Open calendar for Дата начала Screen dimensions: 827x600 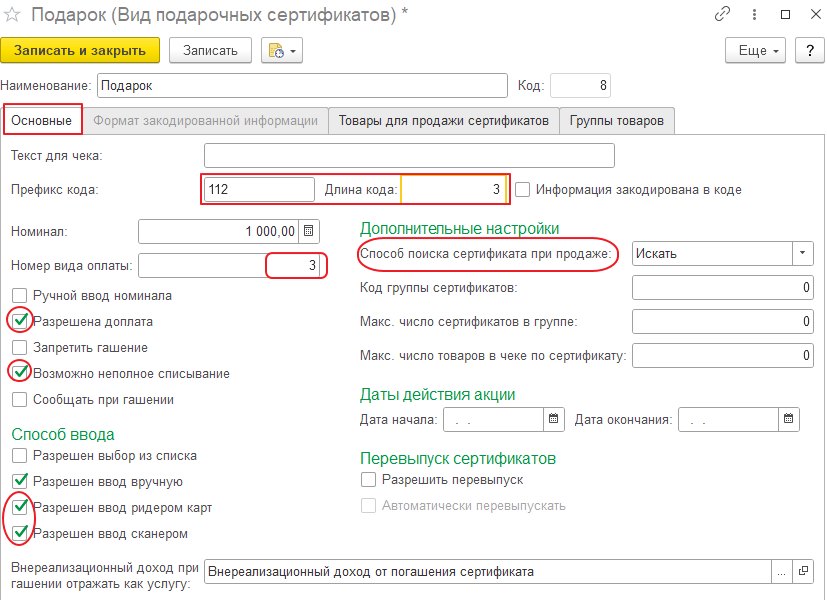coord(553,419)
